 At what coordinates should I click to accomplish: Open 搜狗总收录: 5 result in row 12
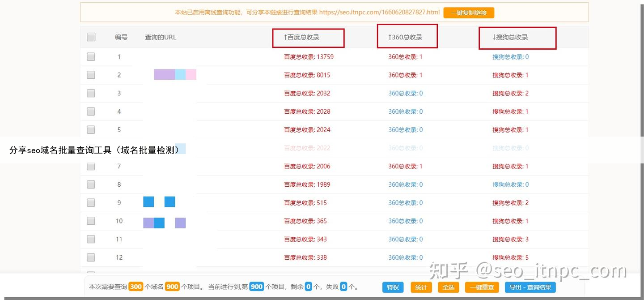pos(510,257)
